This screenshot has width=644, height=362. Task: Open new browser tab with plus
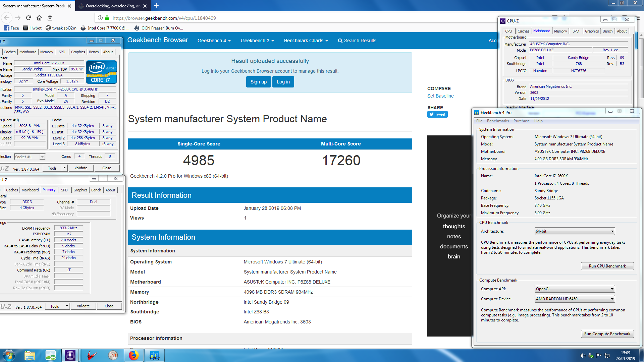[x=156, y=6]
